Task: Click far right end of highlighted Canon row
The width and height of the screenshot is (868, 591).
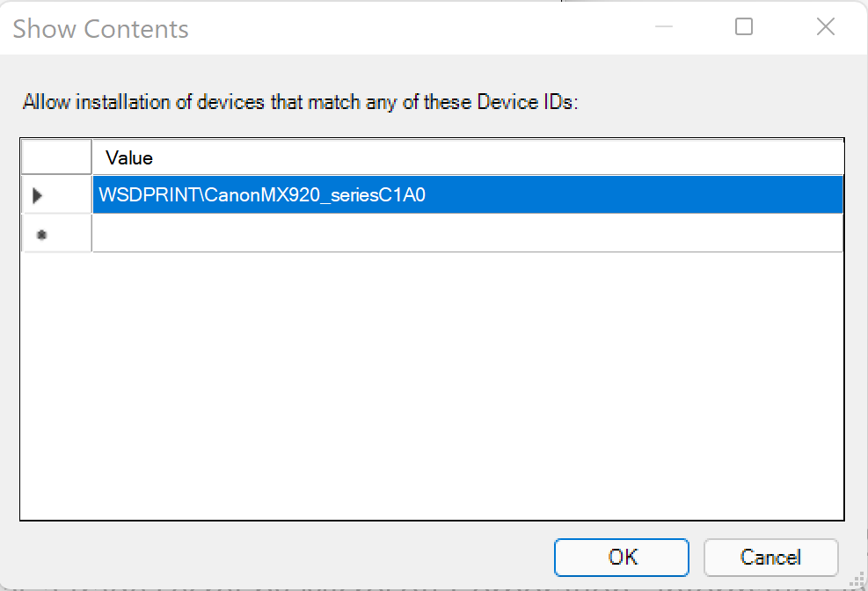Action: coord(827,195)
